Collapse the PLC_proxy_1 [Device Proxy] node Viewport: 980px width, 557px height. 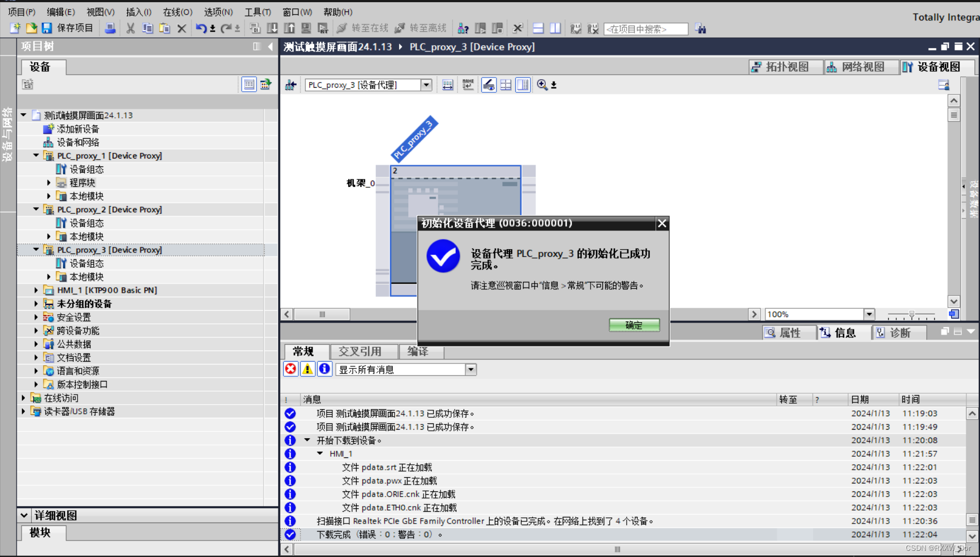(36, 156)
